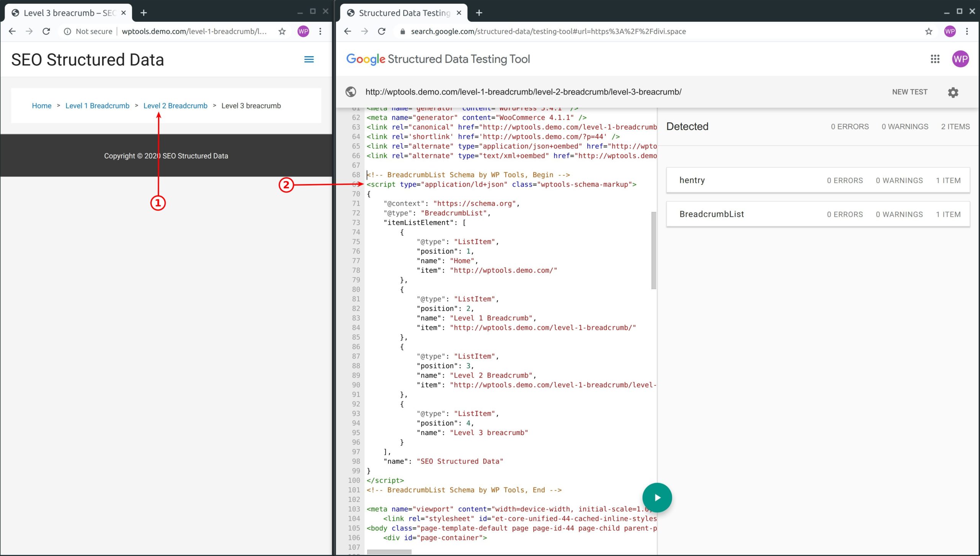Reload the wptools.demo.com page
The height and width of the screenshot is (556, 980).
(46, 31)
